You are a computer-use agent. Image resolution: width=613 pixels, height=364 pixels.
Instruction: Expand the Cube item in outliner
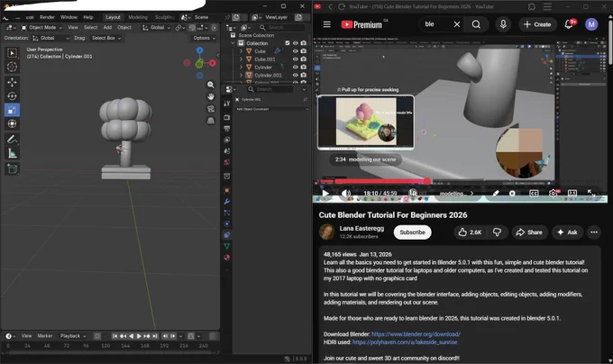tap(241, 51)
